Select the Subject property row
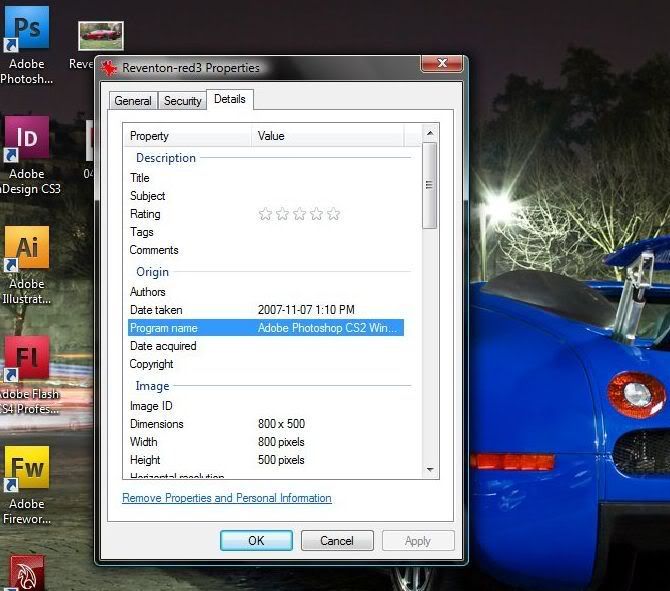Viewport: 670px width, 591px height. pyautogui.click(x=265, y=196)
